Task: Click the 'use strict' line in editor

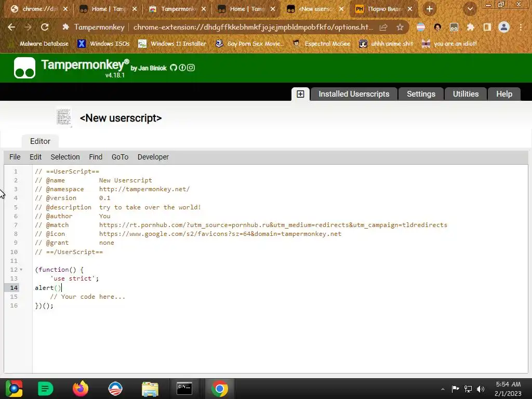Action: tap(74, 278)
